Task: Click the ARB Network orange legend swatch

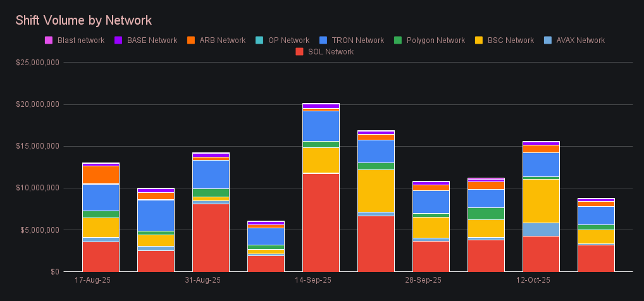Action: click(190, 40)
